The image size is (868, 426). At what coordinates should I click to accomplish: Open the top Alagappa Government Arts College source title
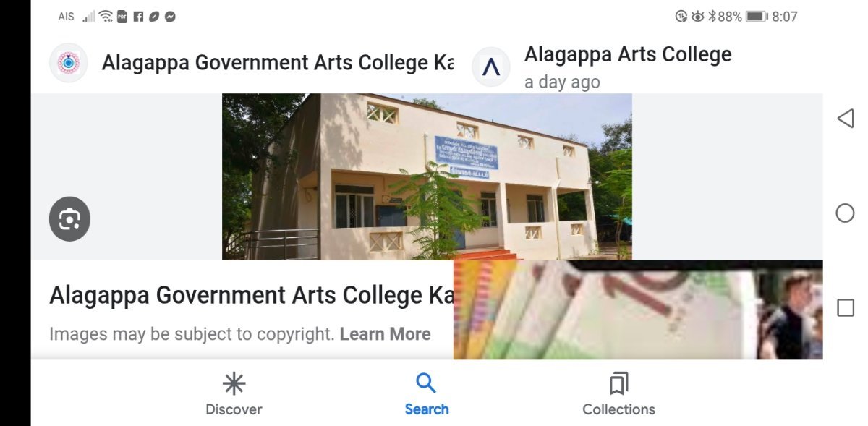point(278,63)
